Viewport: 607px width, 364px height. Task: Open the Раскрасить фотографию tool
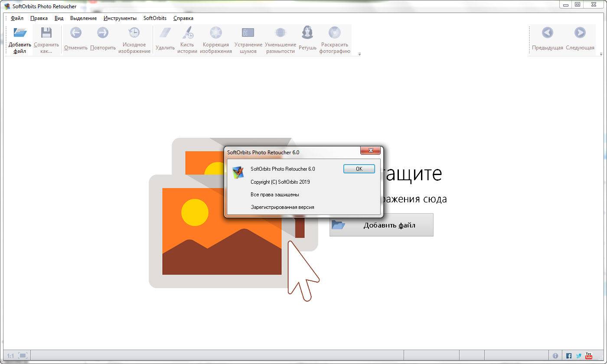pyautogui.click(x=334, y=32)
